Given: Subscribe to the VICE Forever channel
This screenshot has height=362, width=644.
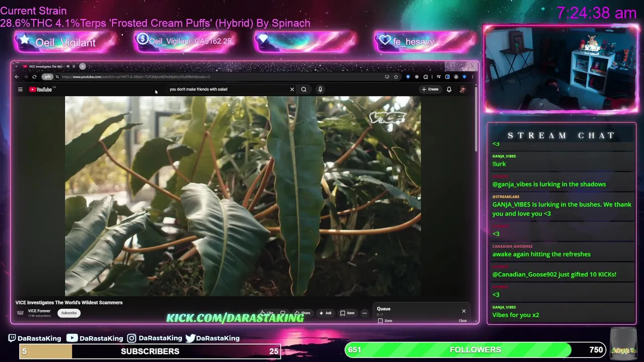Looking at the screenshot, I should click(69, 313).
